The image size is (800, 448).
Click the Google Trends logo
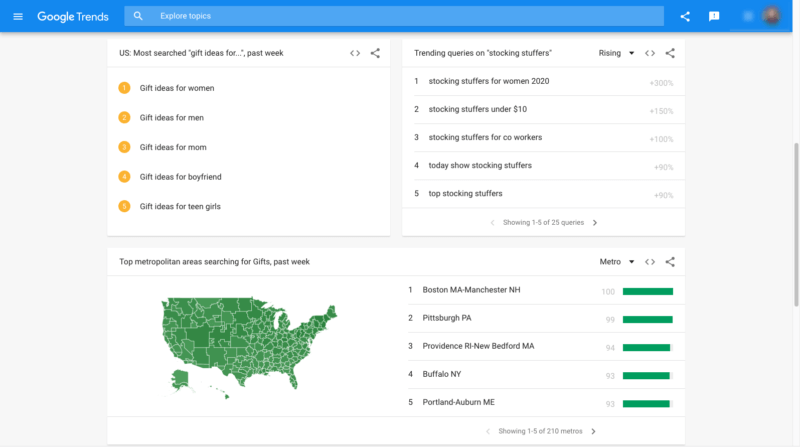pyautogui.click(x=73, y=16)
